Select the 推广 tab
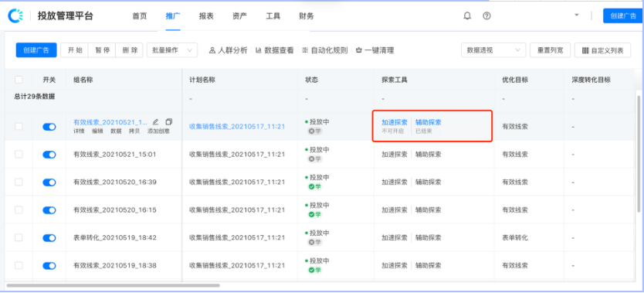Screen dimensions: 644x293 tap(173, 16)
